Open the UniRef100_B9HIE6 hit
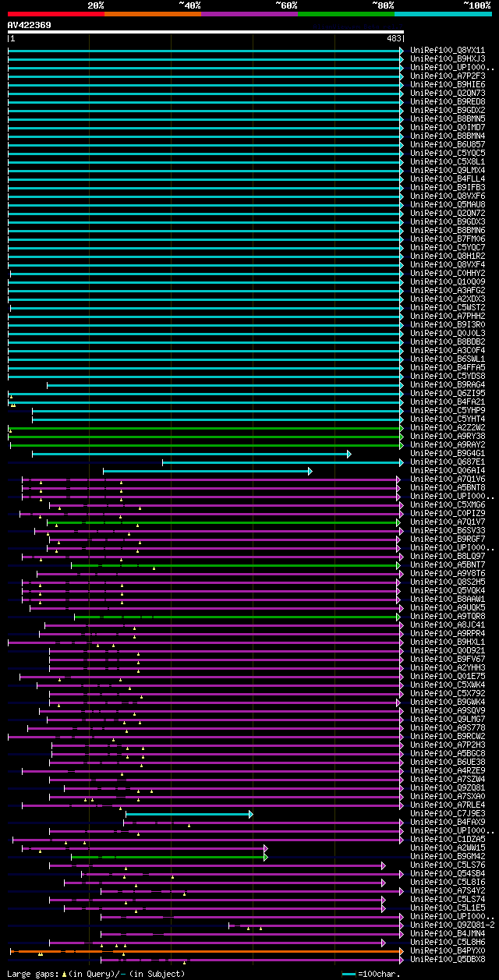Viewport: 499px width, 980px height. click(448, 84)
